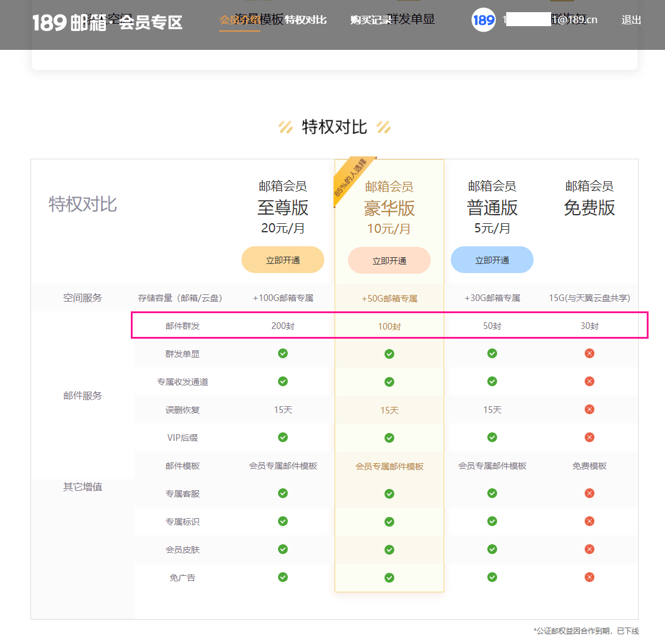Click the red cross for 专属客服 免费版
The height and width of the screenshot is (644, 665).
coord(590,493)
